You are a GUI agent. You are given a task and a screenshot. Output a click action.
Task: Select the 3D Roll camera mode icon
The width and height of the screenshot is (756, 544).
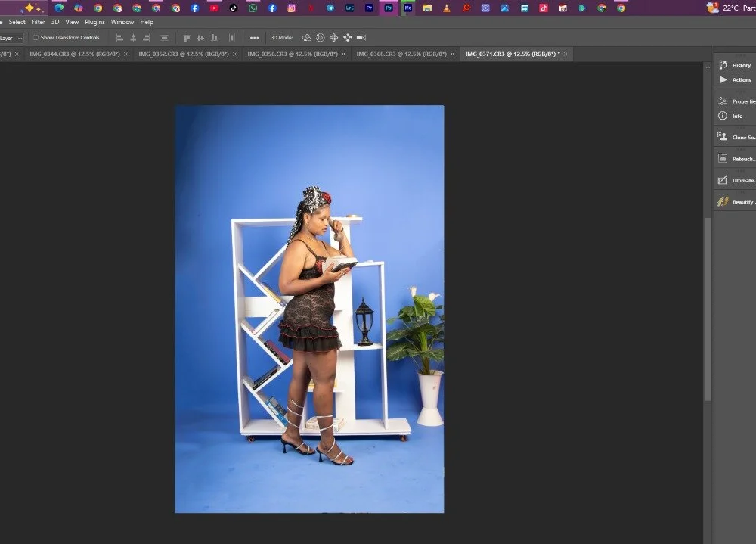click(320, 38)
